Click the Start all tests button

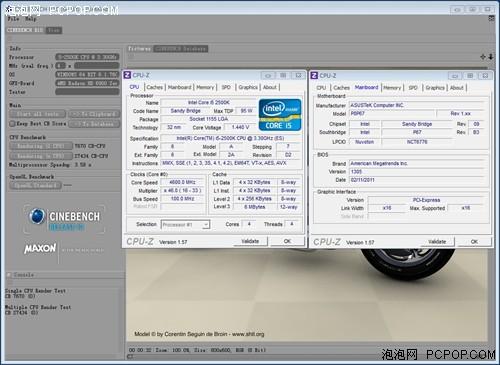point(38,114)
